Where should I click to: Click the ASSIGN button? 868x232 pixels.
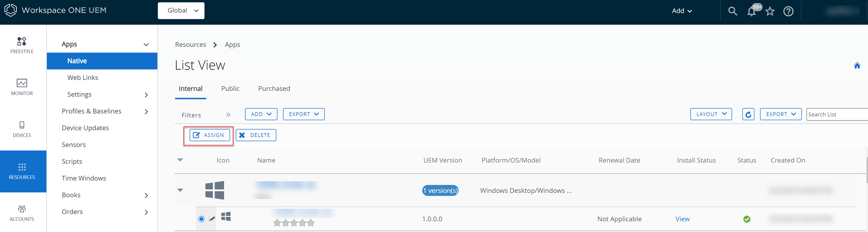point(210,135)
